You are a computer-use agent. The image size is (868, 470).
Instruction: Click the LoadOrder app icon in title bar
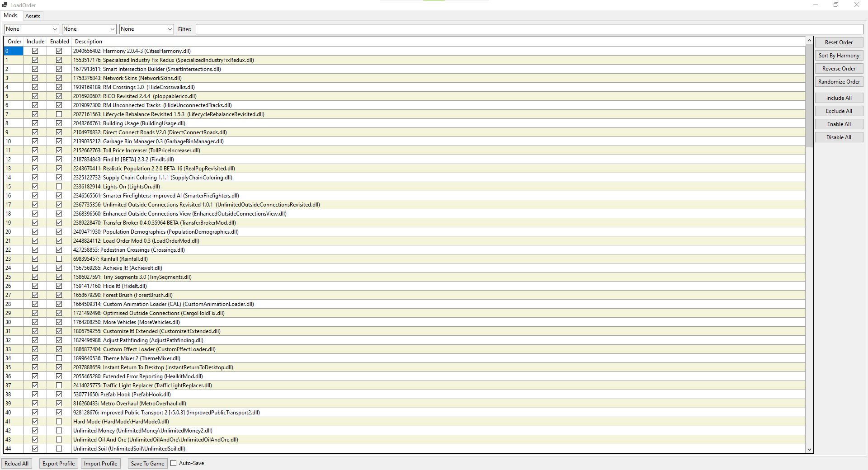point(5,5)
